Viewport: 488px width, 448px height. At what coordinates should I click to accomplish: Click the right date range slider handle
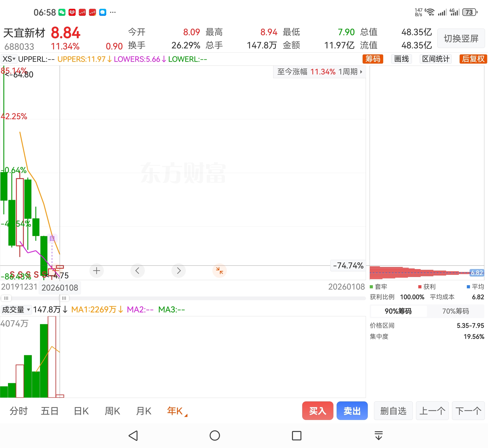[64, 298]
